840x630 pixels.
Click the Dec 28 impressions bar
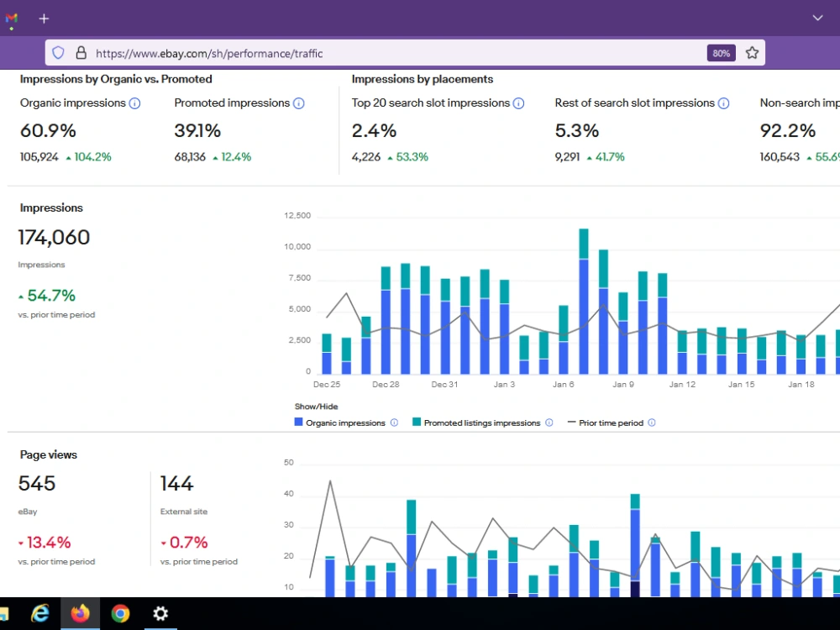[x=386, y=320]
